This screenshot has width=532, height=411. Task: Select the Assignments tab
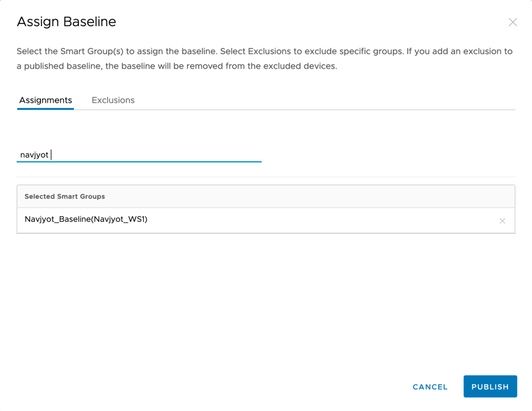point(45,100)
